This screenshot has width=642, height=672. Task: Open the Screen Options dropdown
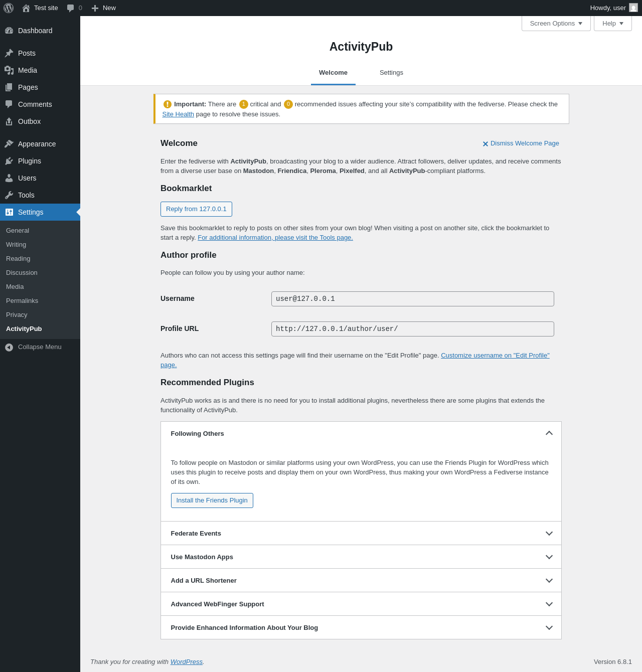[x=556, y=24]
